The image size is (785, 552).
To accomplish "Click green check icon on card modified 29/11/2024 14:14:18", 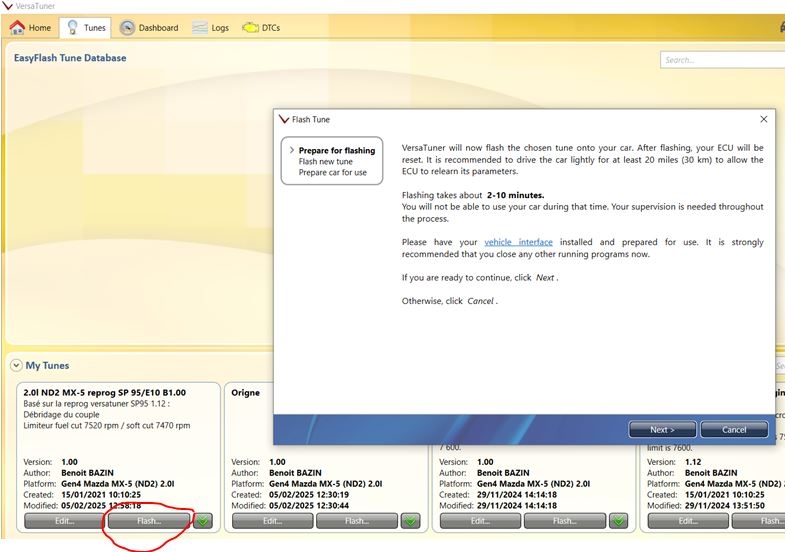I will tap(619, 521).
